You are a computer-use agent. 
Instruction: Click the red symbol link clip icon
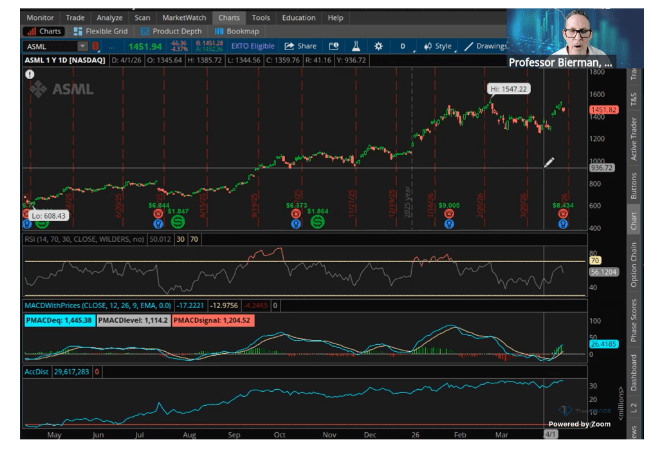95,46
